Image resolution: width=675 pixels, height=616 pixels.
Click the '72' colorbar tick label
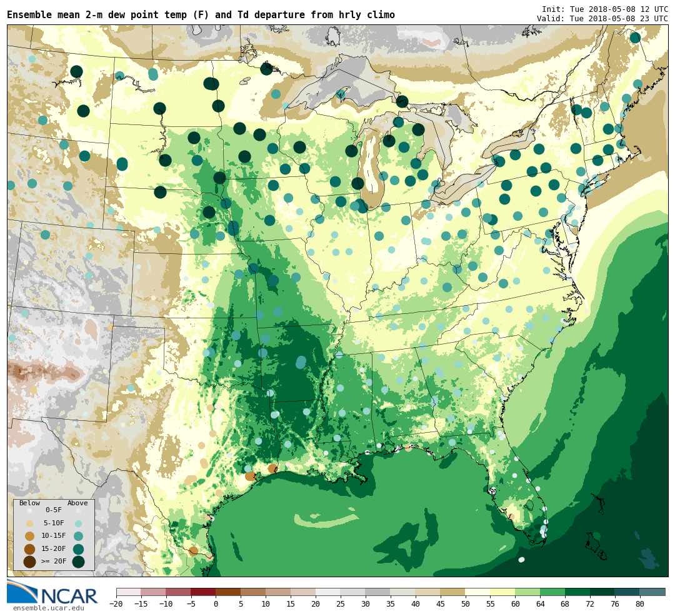pyautogui.click(x=591, y=604)
